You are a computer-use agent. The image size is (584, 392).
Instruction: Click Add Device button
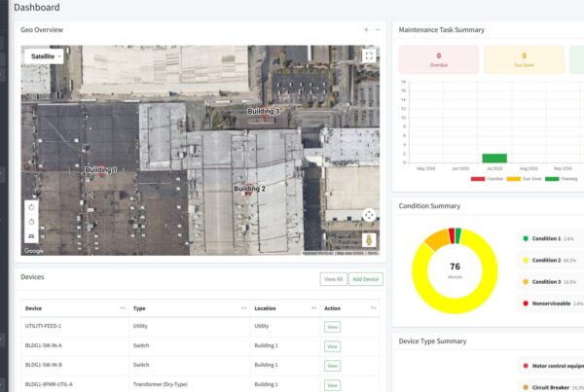pyautogui.click(x=366, y=279)
